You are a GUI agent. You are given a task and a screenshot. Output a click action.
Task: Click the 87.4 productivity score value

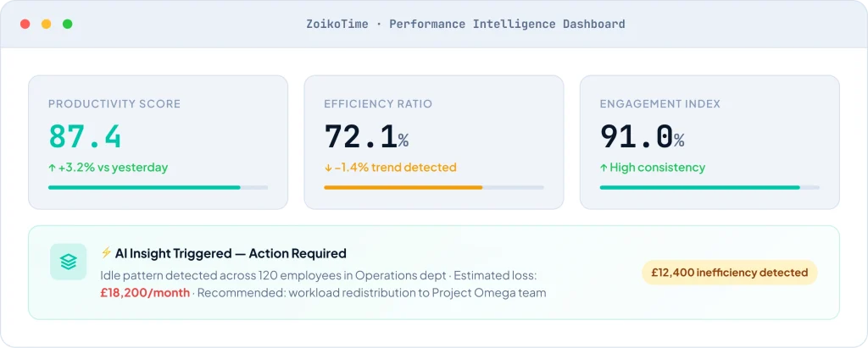[85, 136]
